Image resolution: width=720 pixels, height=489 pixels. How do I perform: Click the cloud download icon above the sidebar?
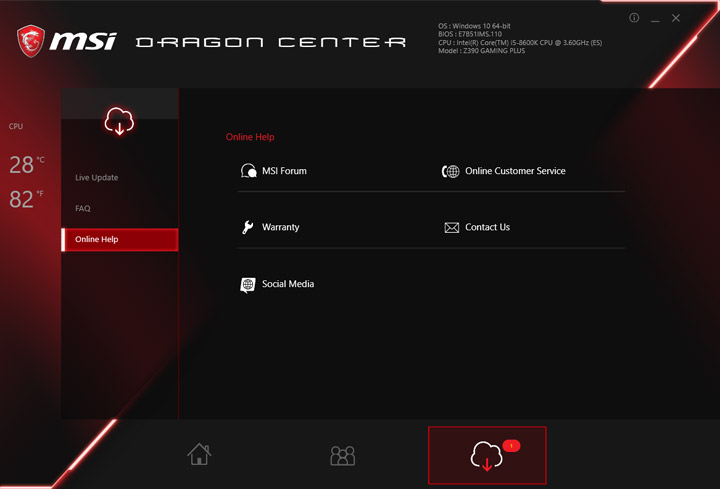(x=119, y=122)
